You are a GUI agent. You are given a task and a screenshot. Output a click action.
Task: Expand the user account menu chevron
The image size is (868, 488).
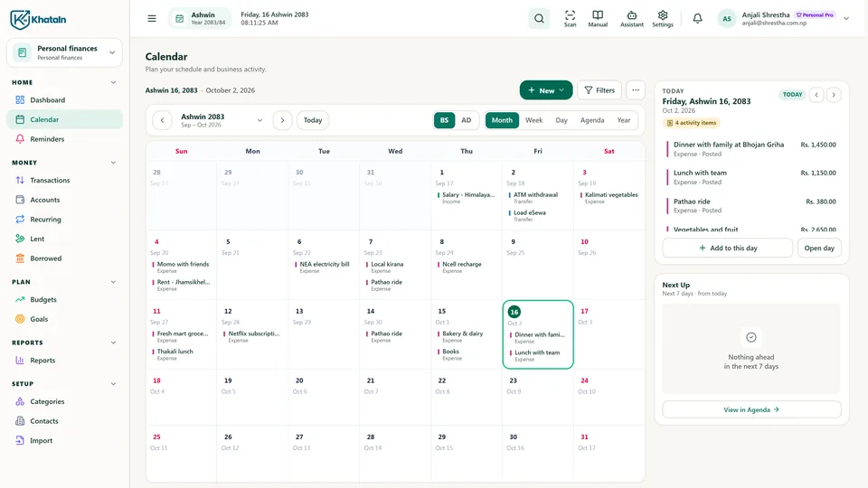coord(846,18)
